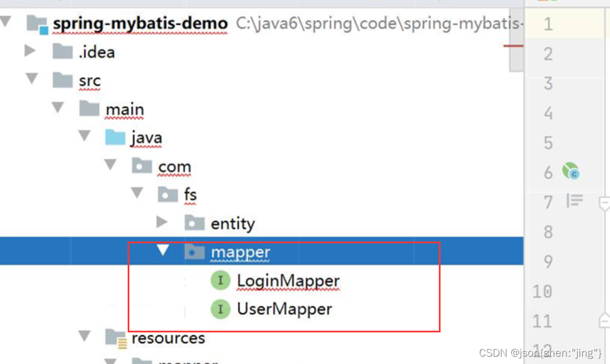Screen dimensions: 610x364
Task: Click the project tree vertical scrollbar thumb
Action: [x=516, y=40]
